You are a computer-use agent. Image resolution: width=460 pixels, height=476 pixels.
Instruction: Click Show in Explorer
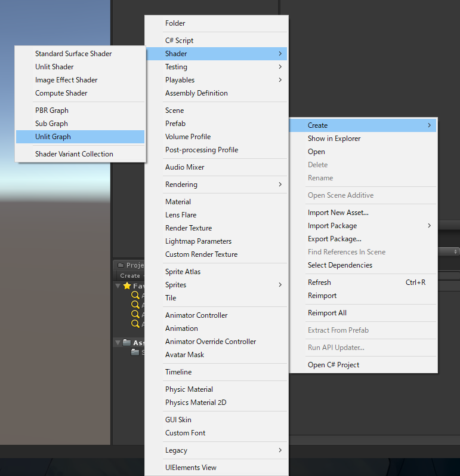click(x=363, y=139)
